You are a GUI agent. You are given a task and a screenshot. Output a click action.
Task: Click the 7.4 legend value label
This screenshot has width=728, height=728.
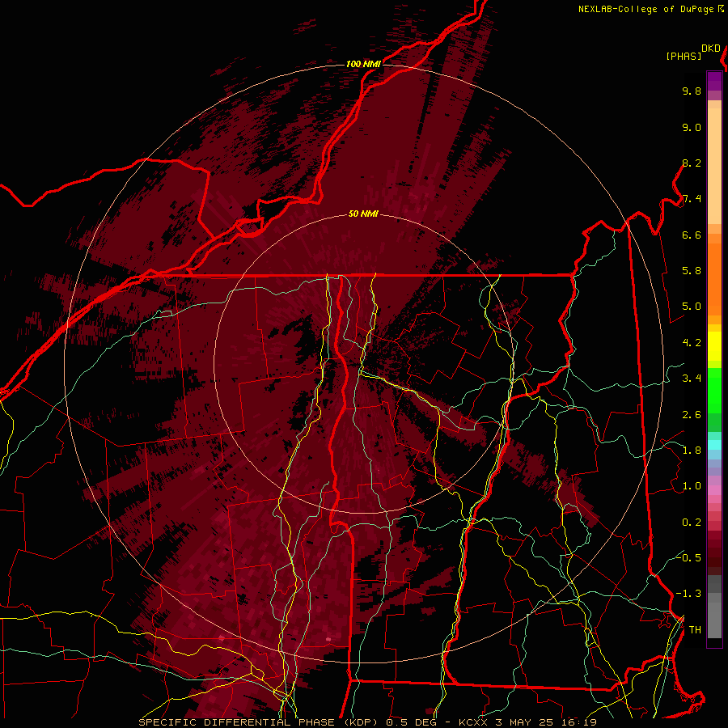click(x=692, y=199)
